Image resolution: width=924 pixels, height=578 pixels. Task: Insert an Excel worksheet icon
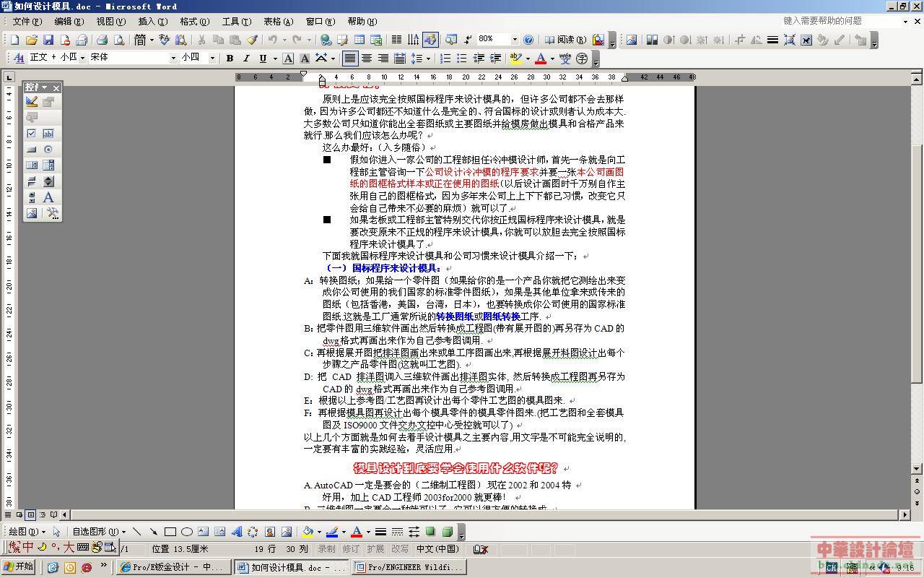[375, 40]
